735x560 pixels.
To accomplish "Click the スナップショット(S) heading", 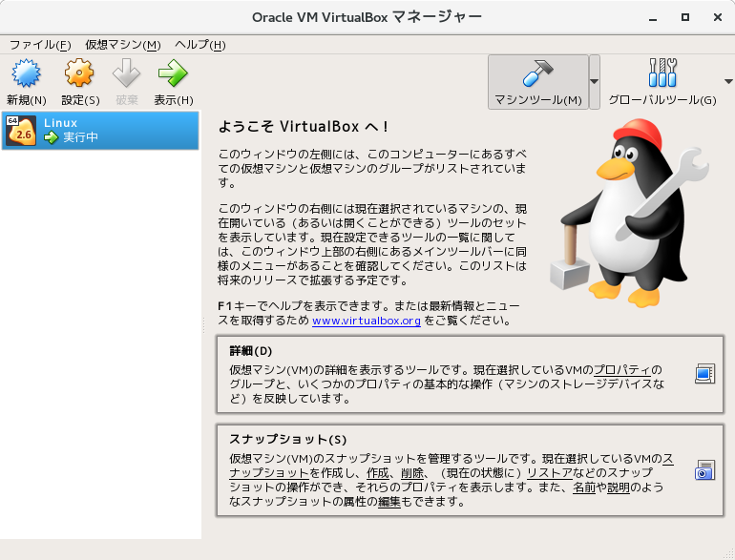I will pos(288,440).
